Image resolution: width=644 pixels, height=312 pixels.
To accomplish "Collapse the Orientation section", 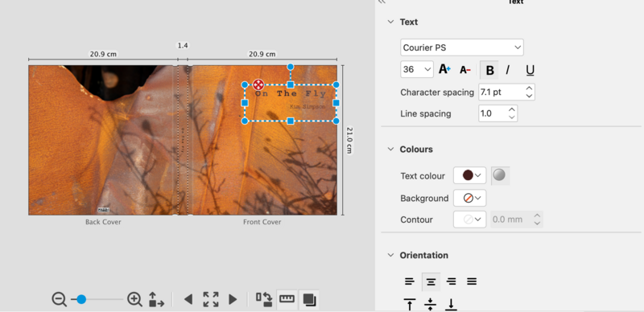I will 390,256.
